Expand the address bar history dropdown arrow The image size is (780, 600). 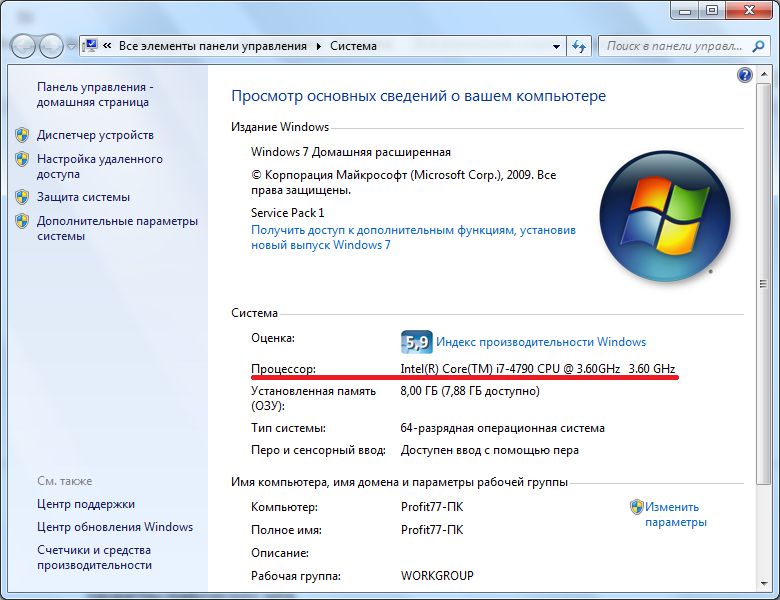(x=557, y=46)
